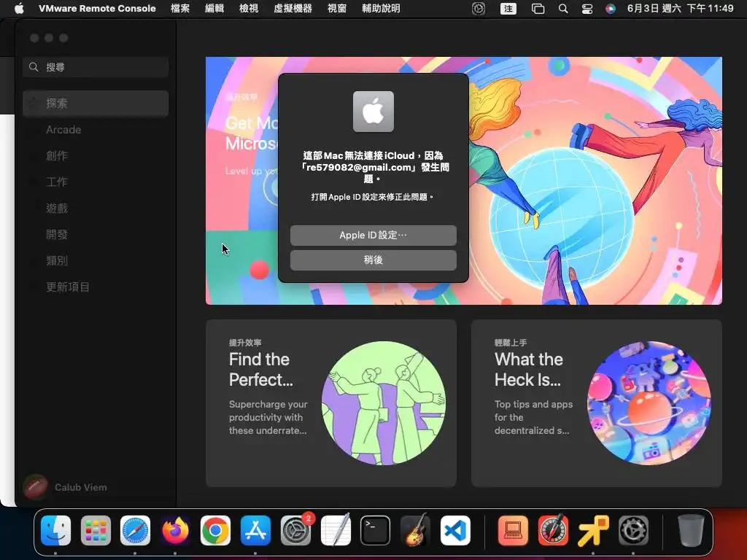This screenshot has width=747, height=560.
Task: Open the Trash in the Dock
Action: pyautogui.click(x=691, y=531)
